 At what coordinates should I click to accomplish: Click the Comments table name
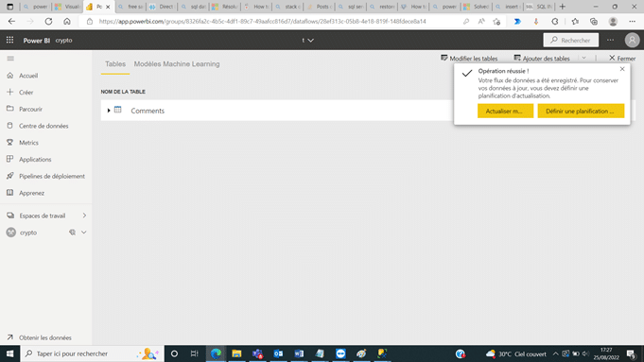pyautogui.click(x=148, y=111)
